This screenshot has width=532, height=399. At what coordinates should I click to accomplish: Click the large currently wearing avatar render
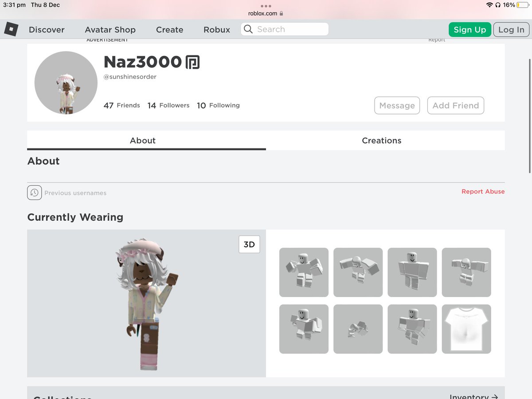tap(146, 304)
